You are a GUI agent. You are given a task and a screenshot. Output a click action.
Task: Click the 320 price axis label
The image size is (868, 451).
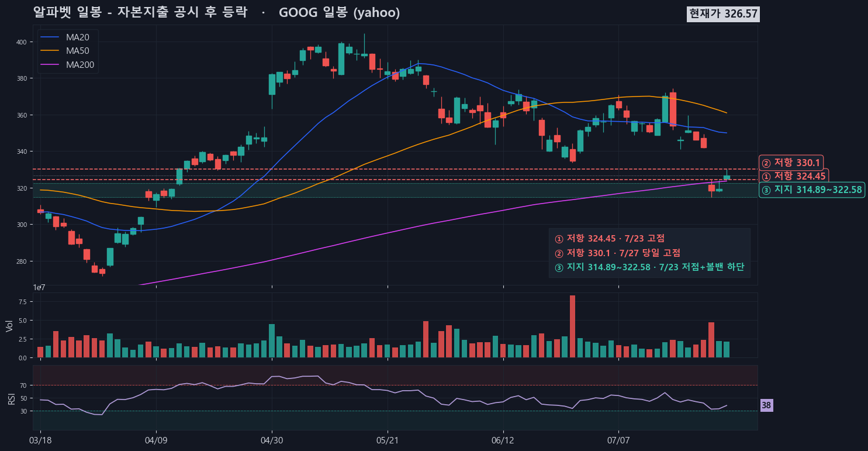click(21, 188)
